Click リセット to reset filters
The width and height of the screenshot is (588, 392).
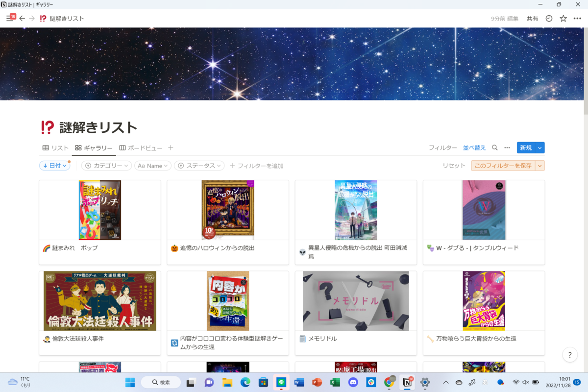(454, 166)
